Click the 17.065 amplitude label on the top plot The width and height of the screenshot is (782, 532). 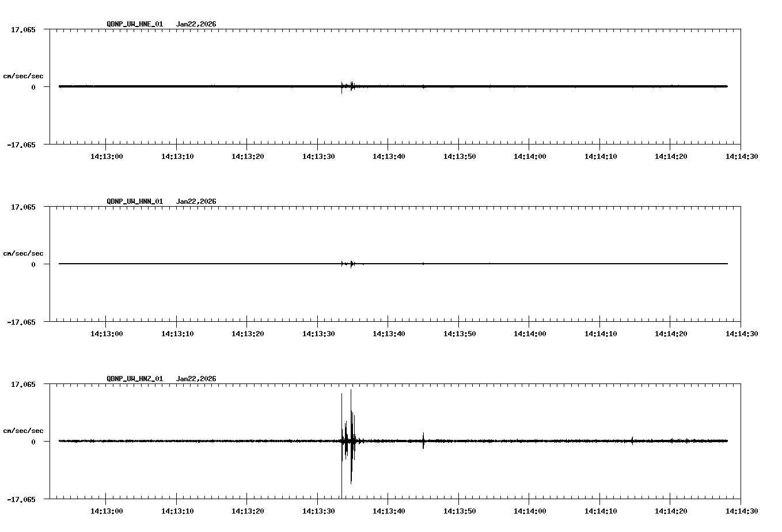(22, 29)
